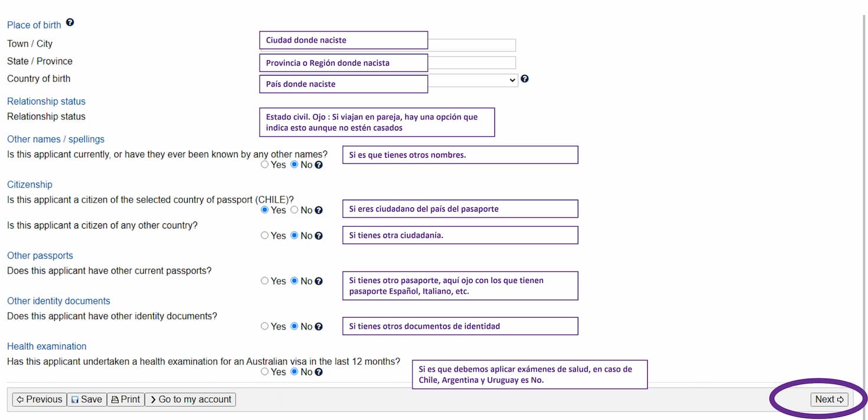Screen dimensions: 868x420
Task: Print the application form
Action: (126, 399)
